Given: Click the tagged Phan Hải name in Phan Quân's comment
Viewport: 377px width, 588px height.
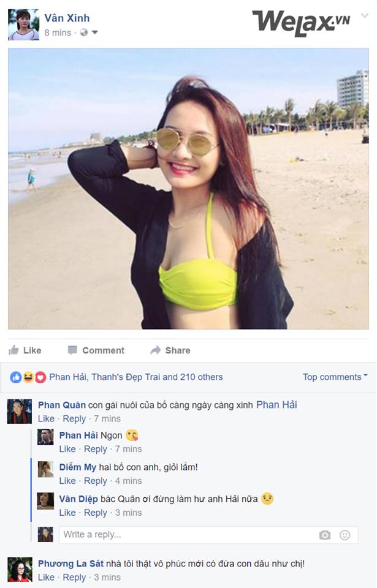Looking at the screenshot, I should tap(276, 405).
